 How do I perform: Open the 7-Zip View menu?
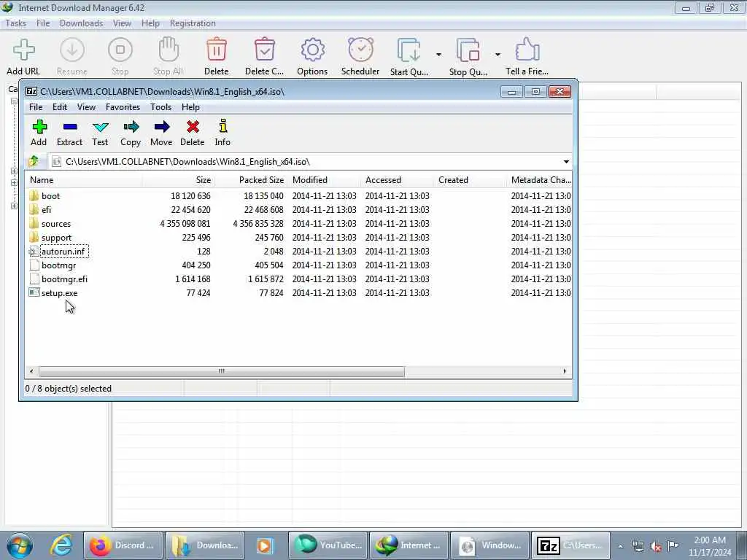(x=86, y=107)
